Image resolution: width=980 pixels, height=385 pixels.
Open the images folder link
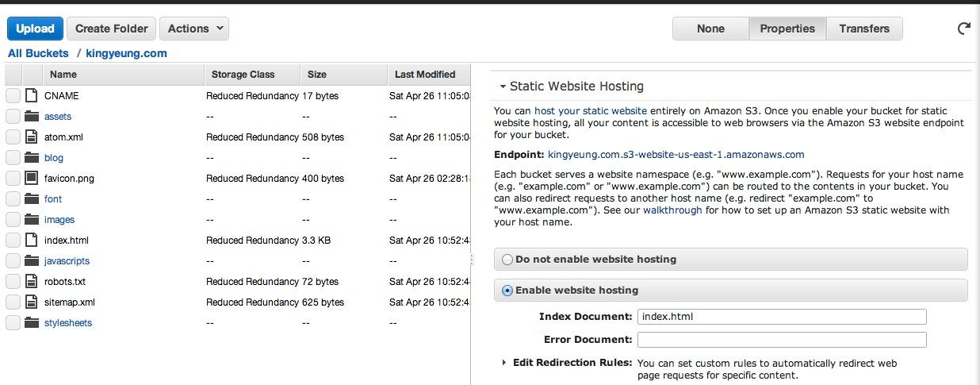59,220
